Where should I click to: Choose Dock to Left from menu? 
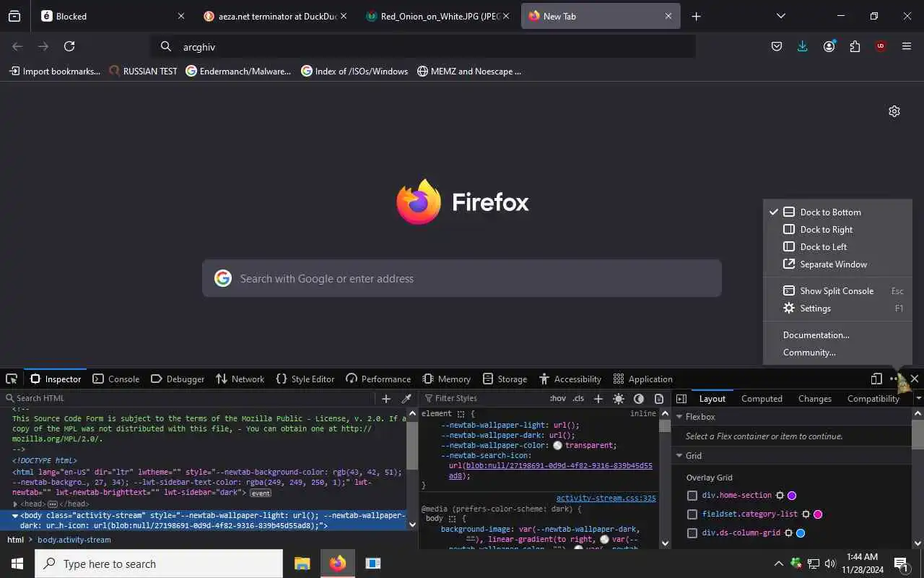coord(837,246)
